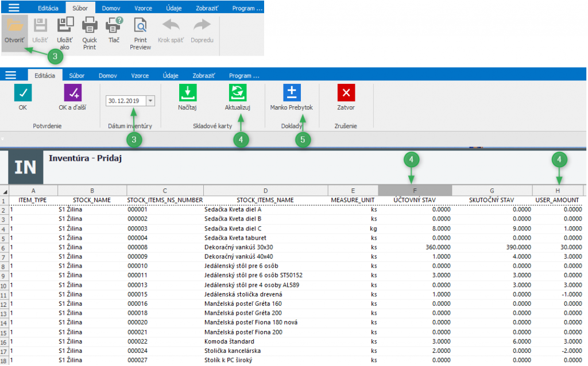Open hamburger menu in top ribbon

tap(14, 7)
